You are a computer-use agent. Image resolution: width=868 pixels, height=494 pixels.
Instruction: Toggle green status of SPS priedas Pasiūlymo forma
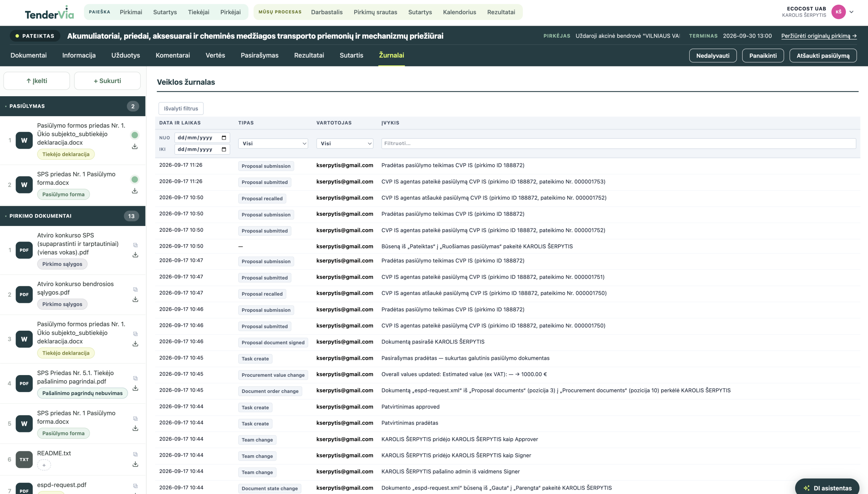pyautogui.click(x=135, y=180)
